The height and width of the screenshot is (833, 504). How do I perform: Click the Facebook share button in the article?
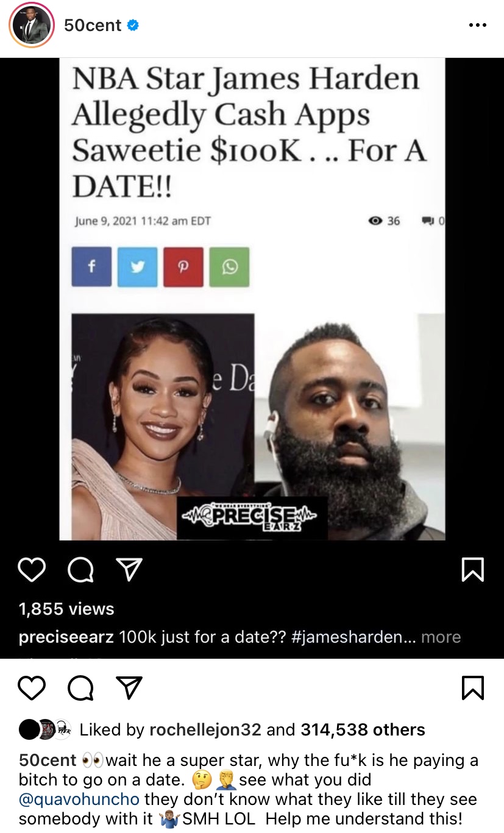point(91,267)
